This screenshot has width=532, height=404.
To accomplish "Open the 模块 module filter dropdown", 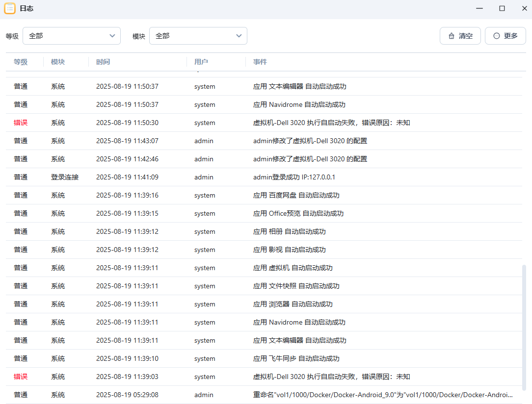I will (x=198, y=36).
